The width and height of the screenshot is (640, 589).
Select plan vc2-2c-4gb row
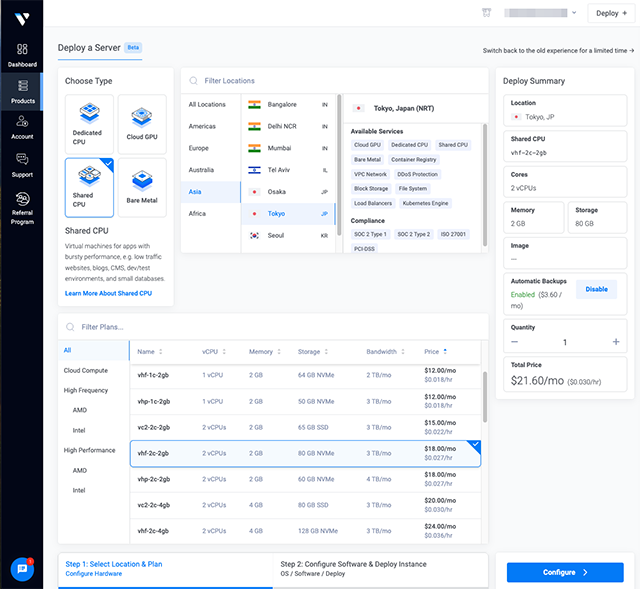[x=305, y=505]
